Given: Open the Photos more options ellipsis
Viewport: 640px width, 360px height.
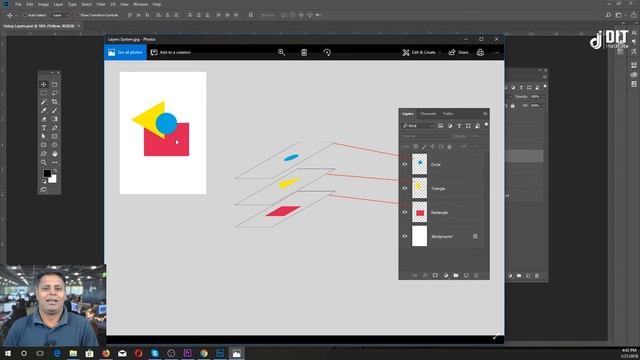Looking at the screenshot, I should [x=496, y=52].
